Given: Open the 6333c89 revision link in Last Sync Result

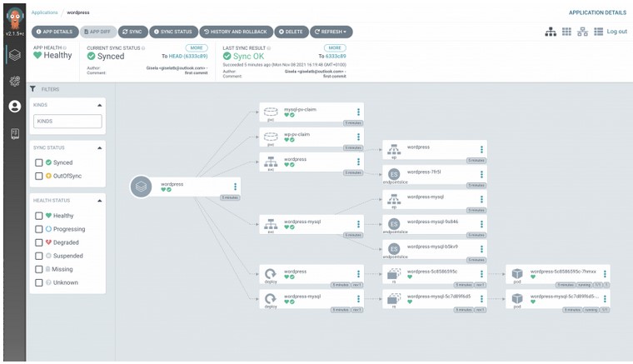Looking at the screenshot, I should 336,56.
